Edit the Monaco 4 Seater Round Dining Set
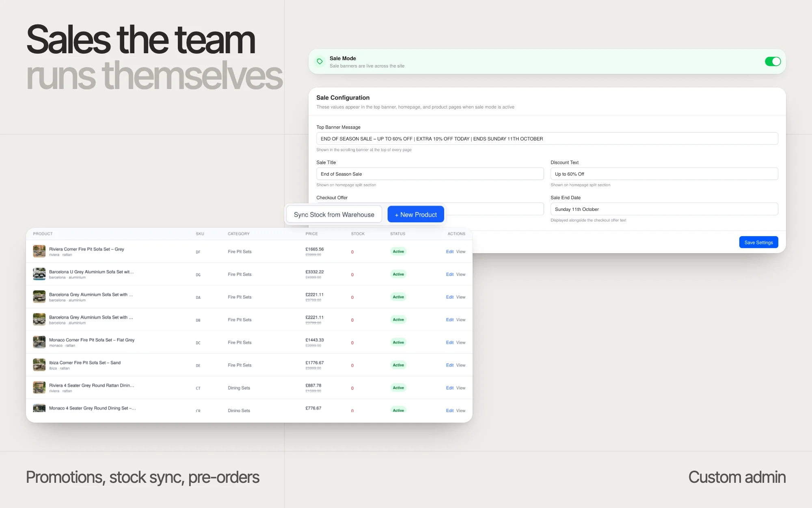Viewport: 812px width, 508px height. pos(449,410)
